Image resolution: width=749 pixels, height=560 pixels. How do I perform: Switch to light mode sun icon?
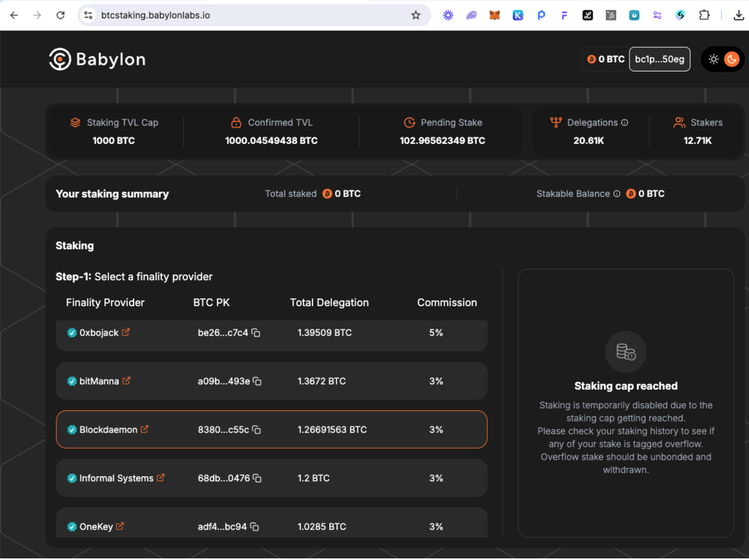(713, 59)
